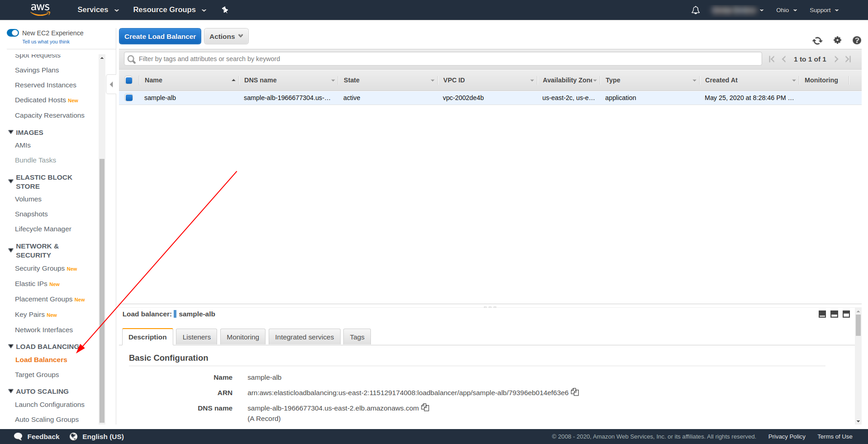Open the notifications bell
868x444 pixels.
click(696, 10)
